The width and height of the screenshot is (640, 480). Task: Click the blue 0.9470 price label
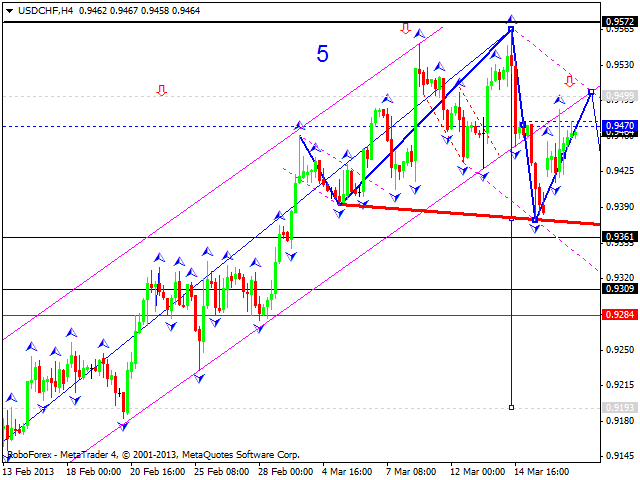click(618, 126)
